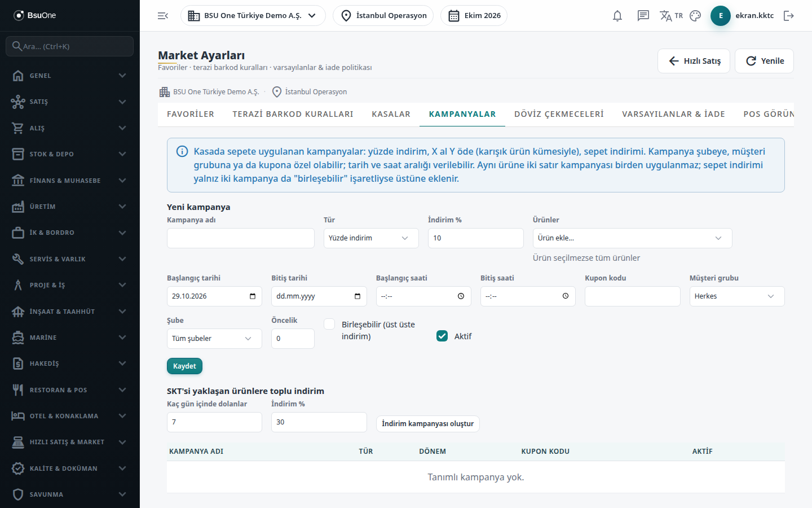Open the user avatar E
This screenshot has height=508, width=812.
(721, 16)
